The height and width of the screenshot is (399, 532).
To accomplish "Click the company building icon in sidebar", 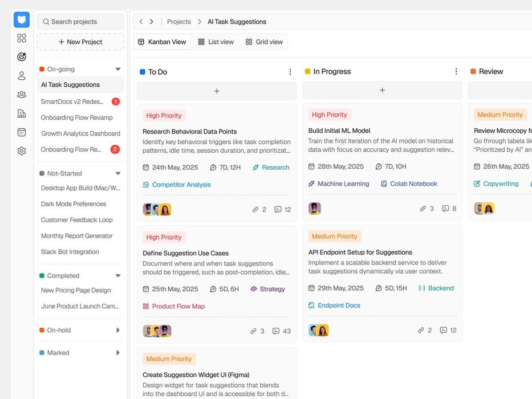I will click(22, 113).
